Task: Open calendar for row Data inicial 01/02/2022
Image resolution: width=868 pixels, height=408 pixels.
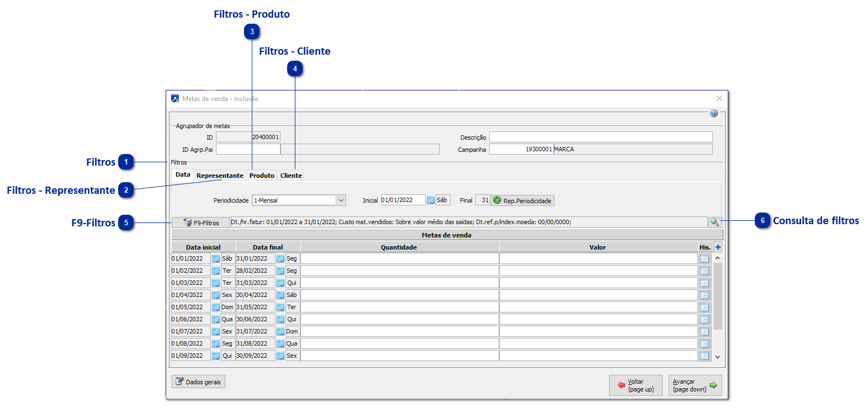Action: (216, 271)
